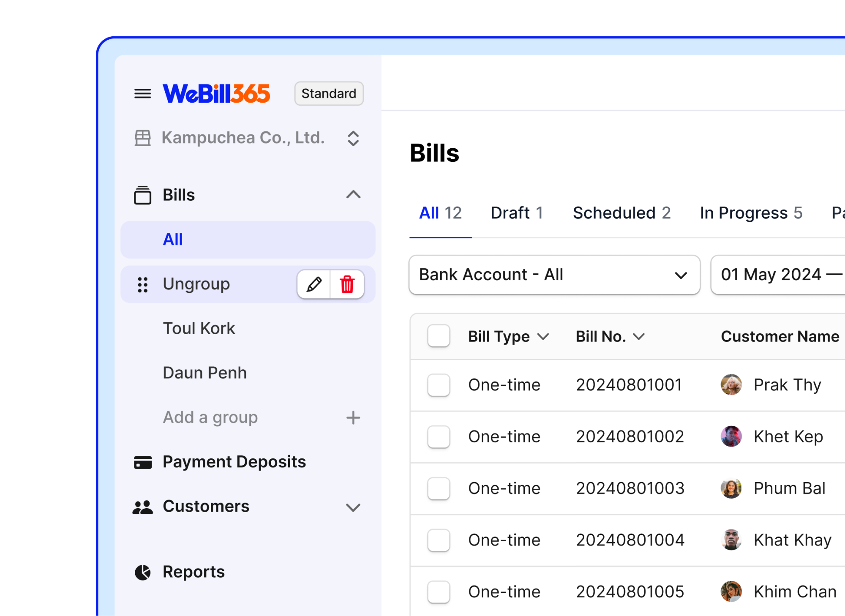This screenshot has height=616, width=845.
Task: Select the Draft tab
Action: click(x=518, y=212)
